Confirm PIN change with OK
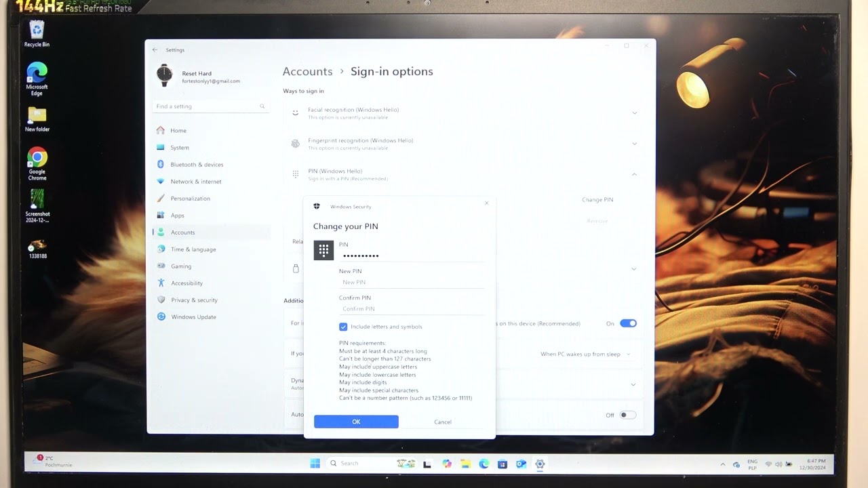 (356, 422)
